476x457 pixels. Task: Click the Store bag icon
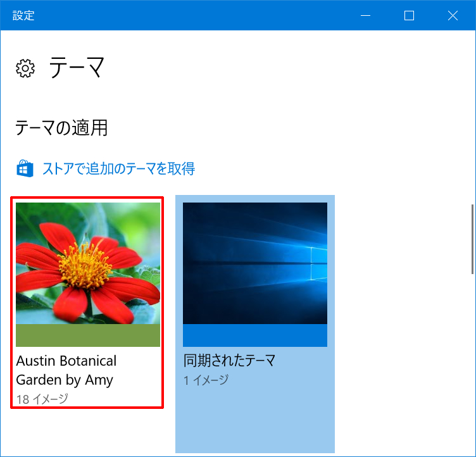[x=25, y=168]
